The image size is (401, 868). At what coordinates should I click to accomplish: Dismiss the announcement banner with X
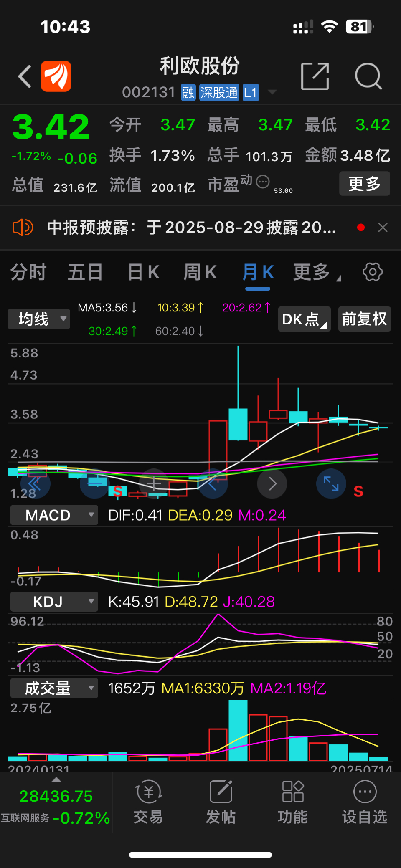pyautogui.click(x=383, y=228)
